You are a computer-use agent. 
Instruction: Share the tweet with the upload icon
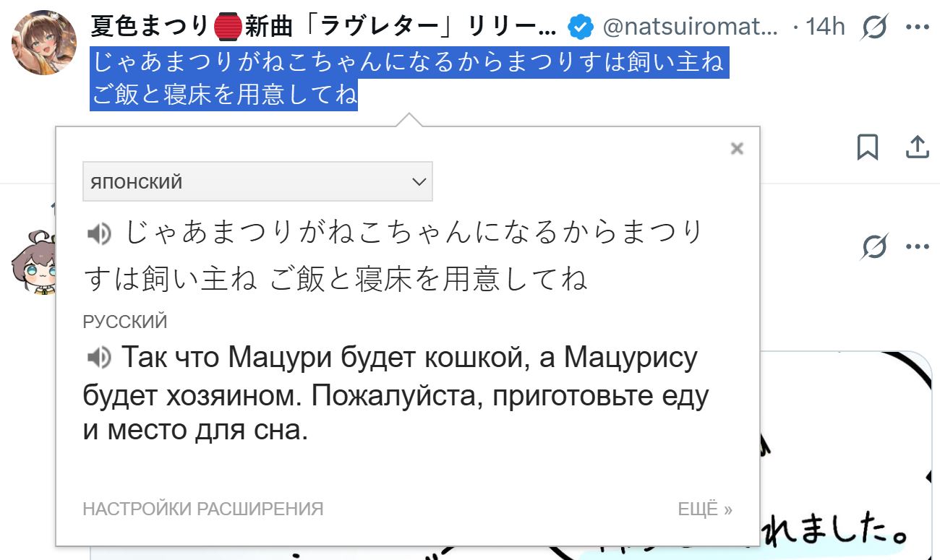point(917,147)
